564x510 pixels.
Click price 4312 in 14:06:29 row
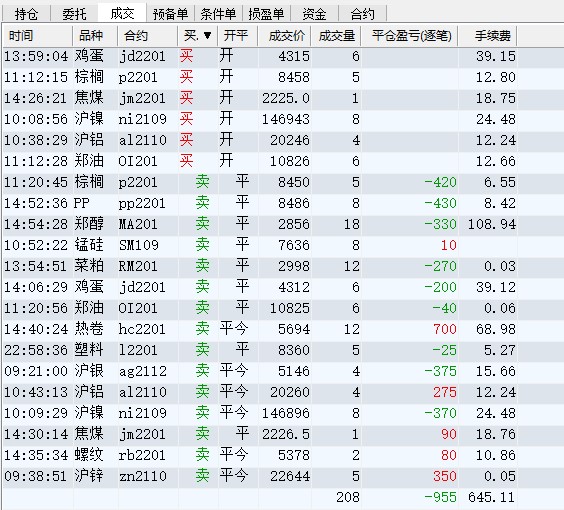pyautogui.click(x=294, y=287)
